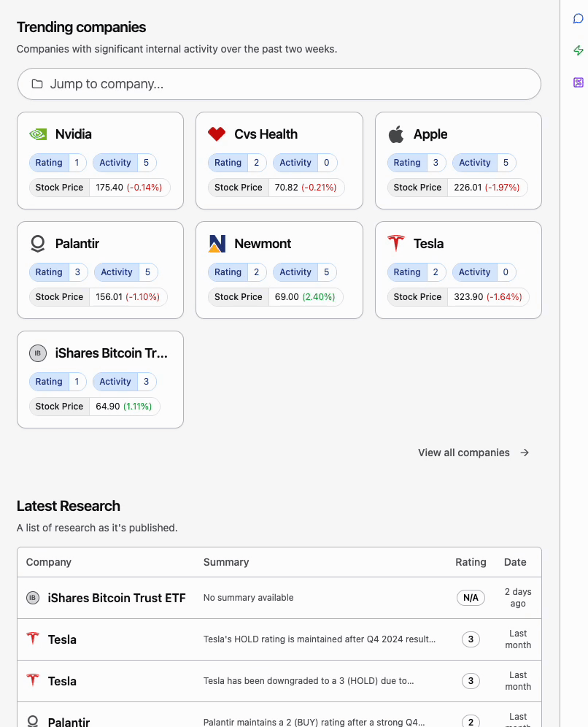Screen dimensions: 588x727
Task: Click the Nvidia logo icon
Action: click(38, 134)
